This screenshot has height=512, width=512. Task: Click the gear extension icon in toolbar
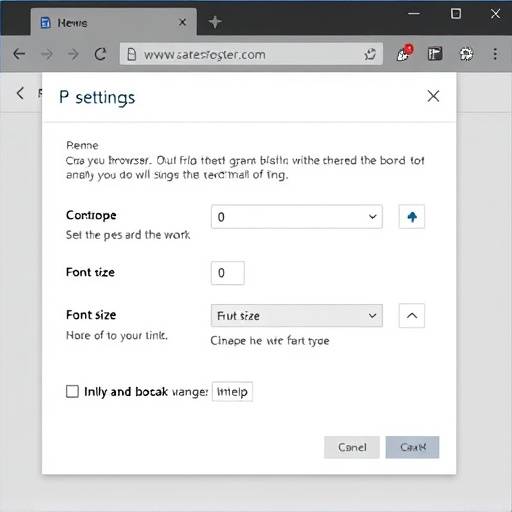click(x=466, y=54)
